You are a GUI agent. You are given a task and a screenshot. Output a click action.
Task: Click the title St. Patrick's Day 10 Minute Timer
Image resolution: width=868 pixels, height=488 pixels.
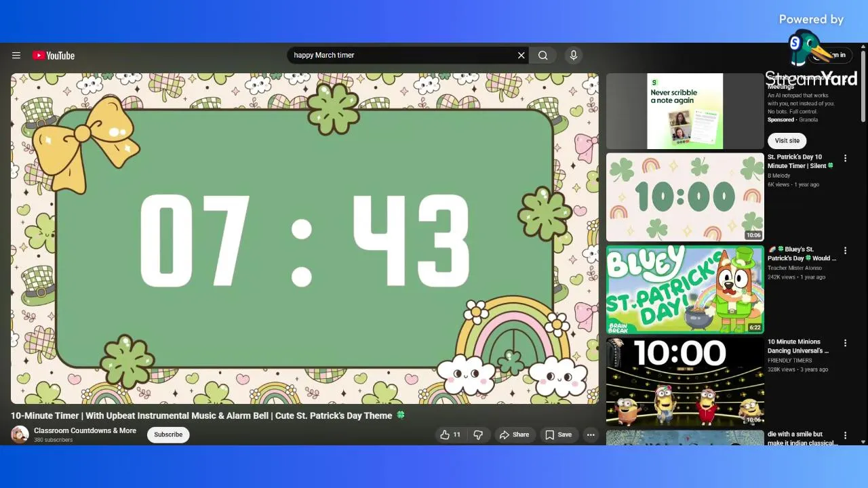(x=800, y=161)
